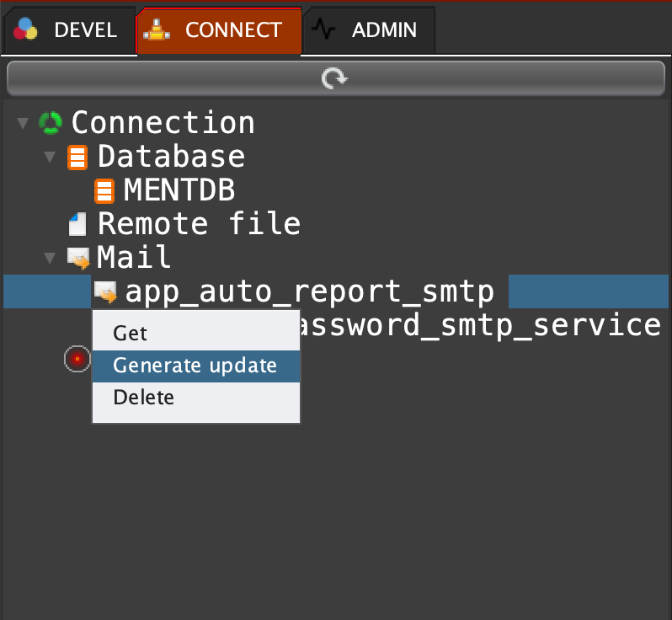Select Generate update in context menu

pyautogui.click(x=195, y=366)
